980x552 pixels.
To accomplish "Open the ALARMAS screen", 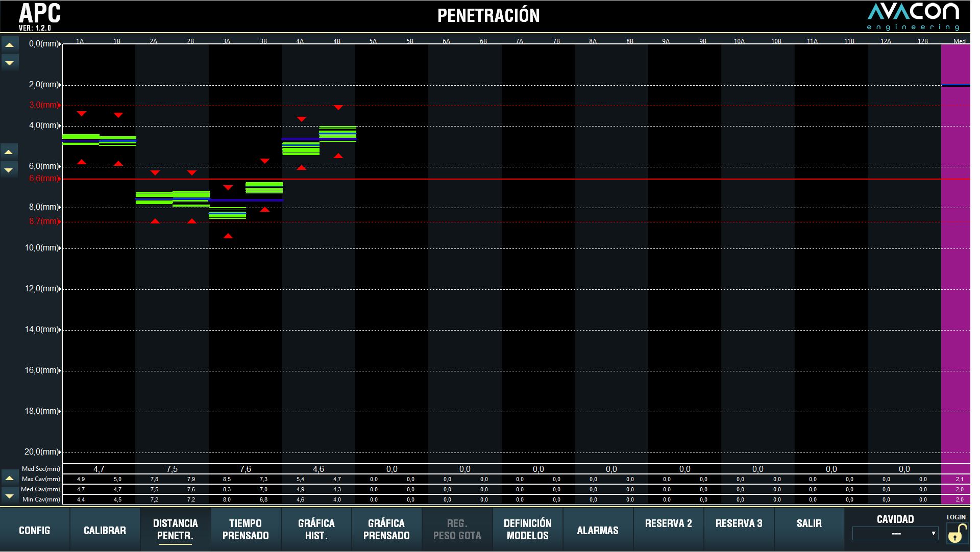I will tap(598, 530).
